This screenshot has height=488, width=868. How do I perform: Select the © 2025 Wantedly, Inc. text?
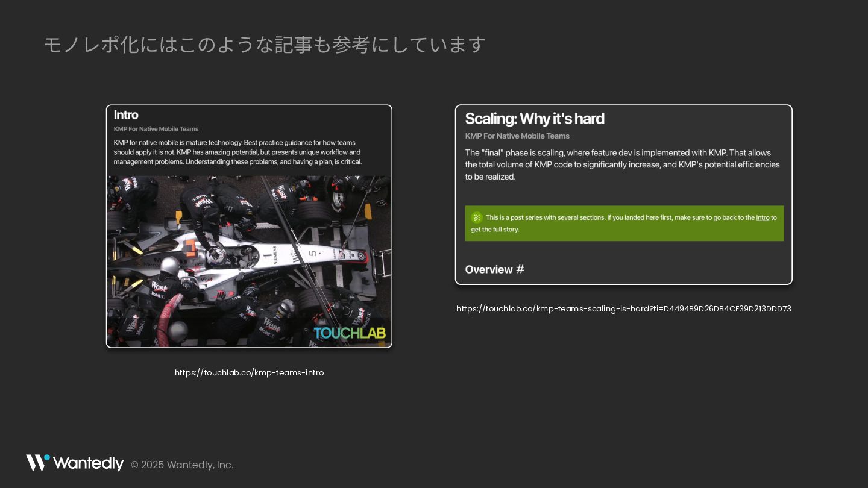pyautogui.click(x=182, y=465)
